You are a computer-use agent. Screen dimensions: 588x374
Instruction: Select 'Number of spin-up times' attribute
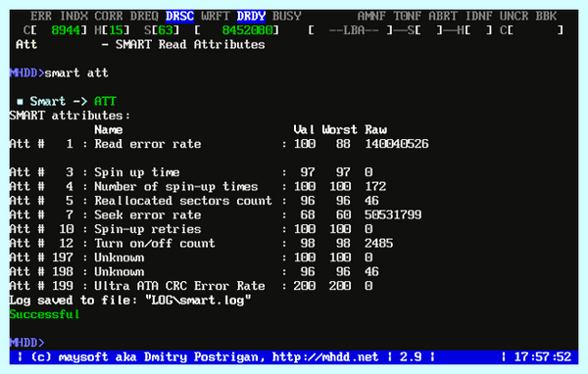point(176,187)
